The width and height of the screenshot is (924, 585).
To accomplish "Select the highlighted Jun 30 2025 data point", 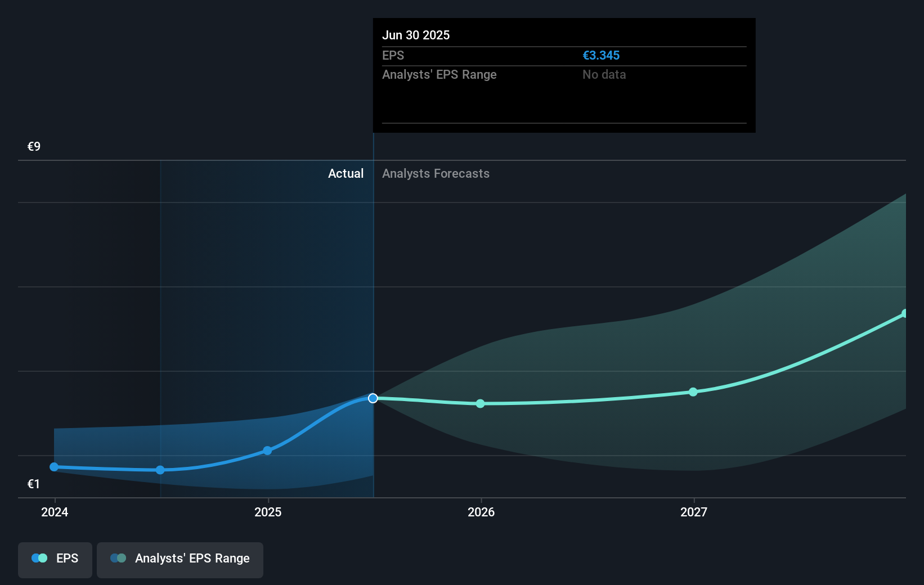I will coord(373,398).
